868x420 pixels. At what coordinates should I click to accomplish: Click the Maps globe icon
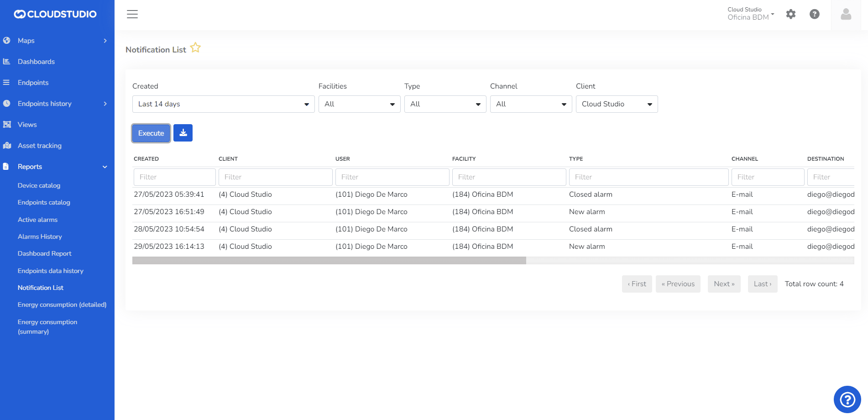pyautogui.click(x=7, y=41)
